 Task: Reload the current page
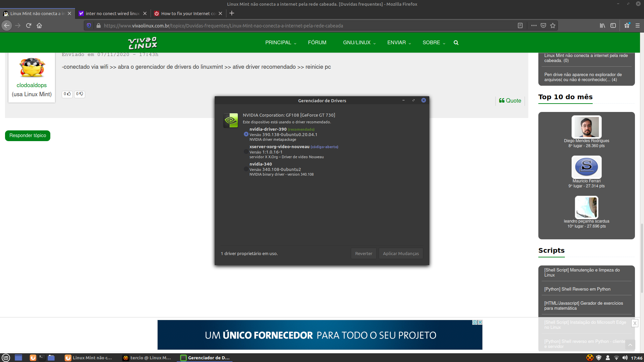click(29, 25)
